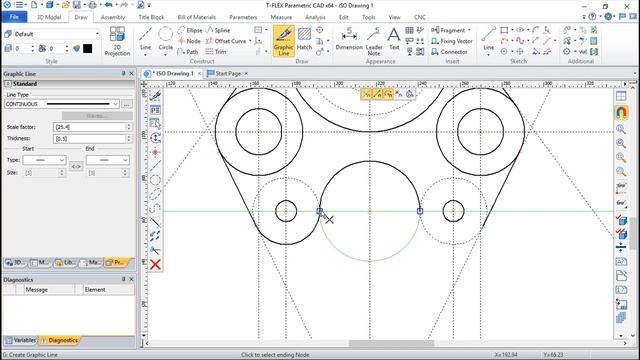
Task: Activate the Trim tool
Action: (x=216, y=52)
